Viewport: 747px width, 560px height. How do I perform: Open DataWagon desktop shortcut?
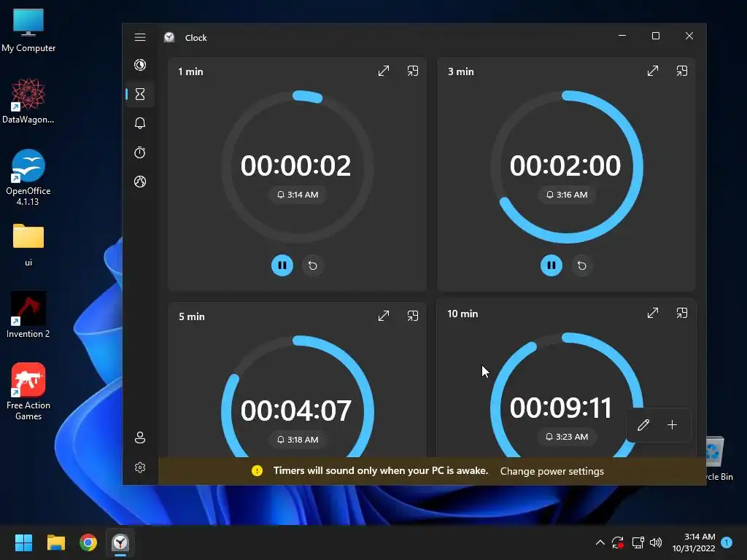(x=28, y=101)
